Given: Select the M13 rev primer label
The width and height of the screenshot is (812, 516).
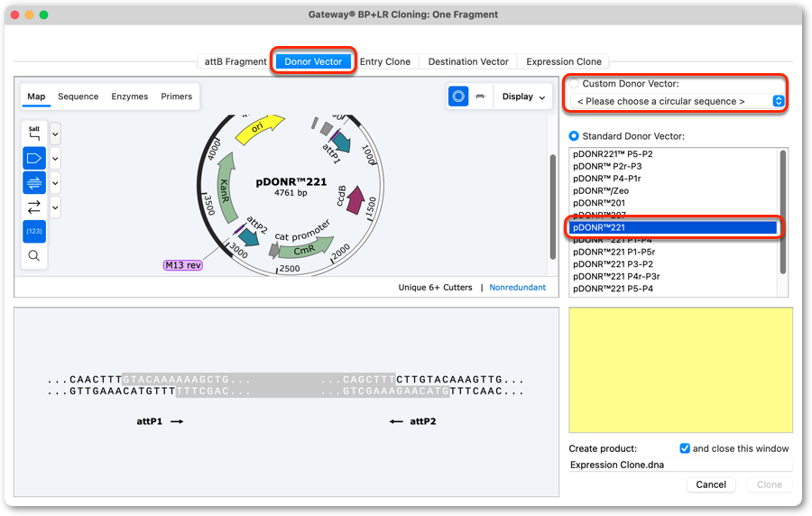Looking at the screenshot, I should coord(183,265).
